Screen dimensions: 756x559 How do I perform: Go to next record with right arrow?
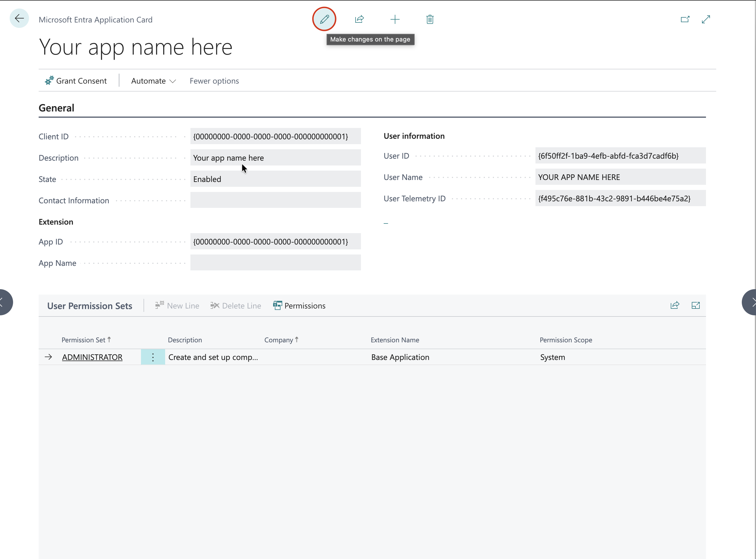pos(750,302)
